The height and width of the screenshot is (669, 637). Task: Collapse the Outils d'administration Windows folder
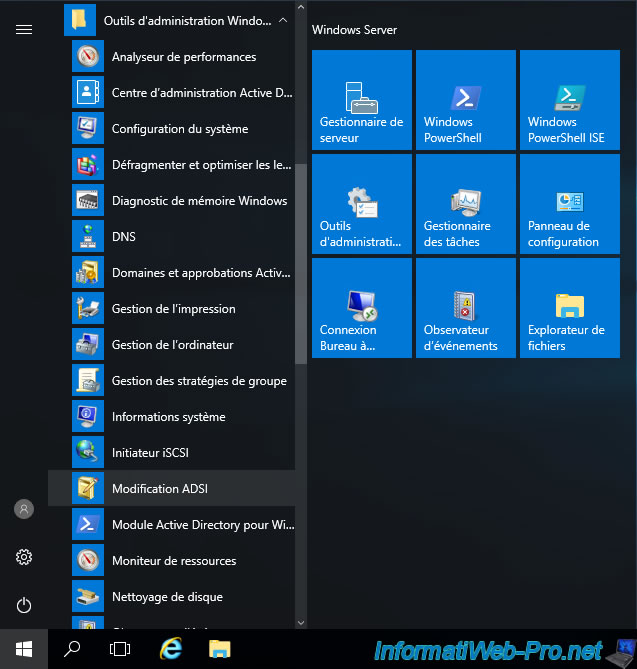point(283,20)
